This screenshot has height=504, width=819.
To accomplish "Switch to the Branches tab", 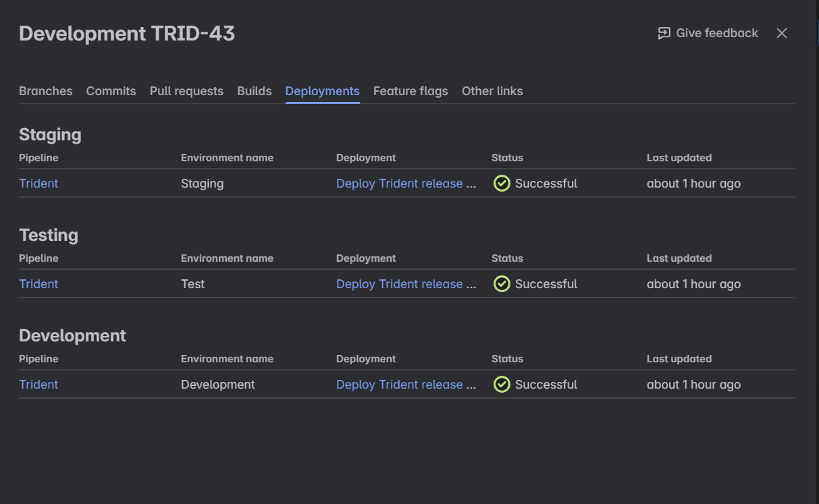I will point(45,90).
